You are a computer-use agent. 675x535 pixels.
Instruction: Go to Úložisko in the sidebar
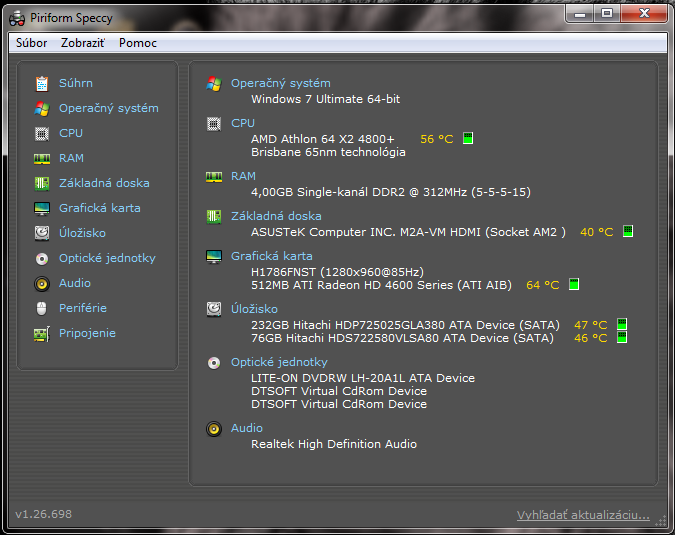click(x=82, y=233)
